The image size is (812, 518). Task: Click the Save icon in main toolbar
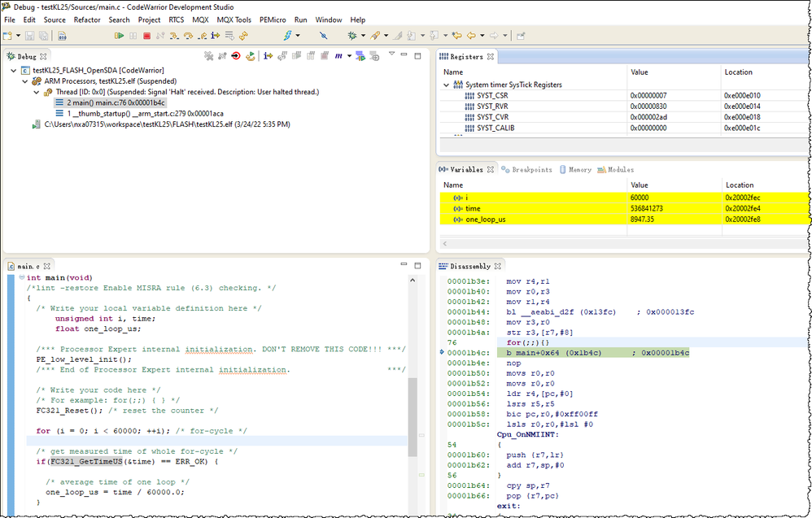click(x=30, y=36)
